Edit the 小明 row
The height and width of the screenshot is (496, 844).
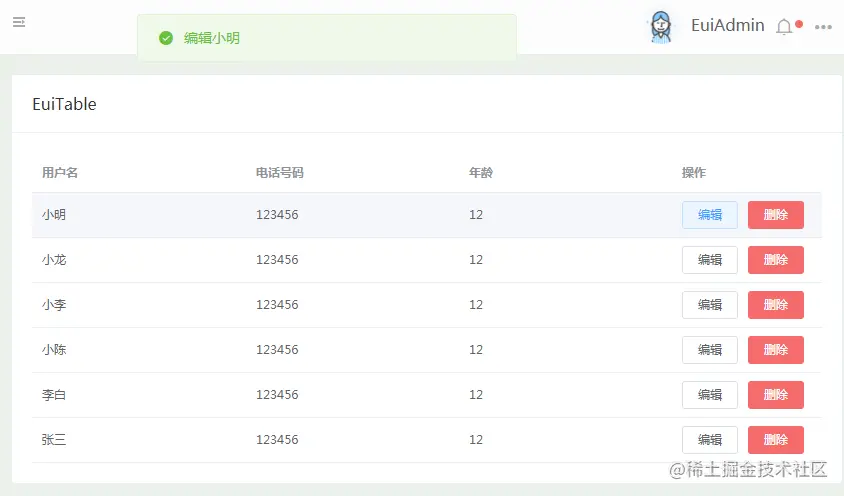[x=709, y=215]
